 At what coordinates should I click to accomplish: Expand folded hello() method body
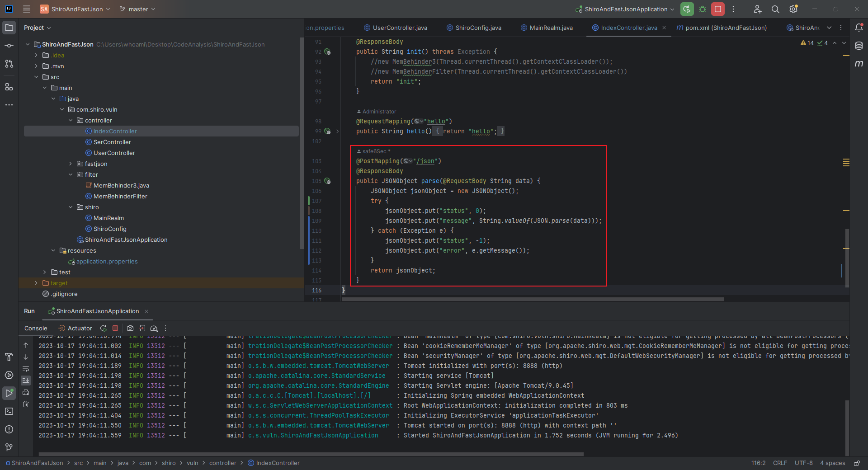[x=337, y=132]
